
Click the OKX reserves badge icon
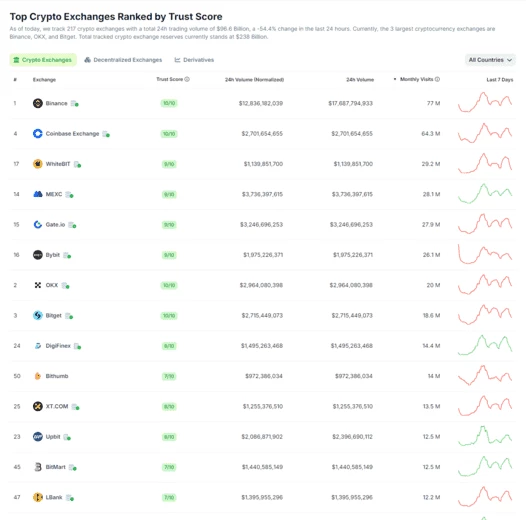66,285
